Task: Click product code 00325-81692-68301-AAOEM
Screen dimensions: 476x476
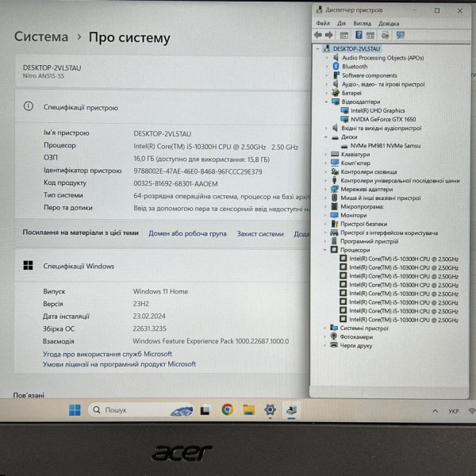Action: pos(175,184)
